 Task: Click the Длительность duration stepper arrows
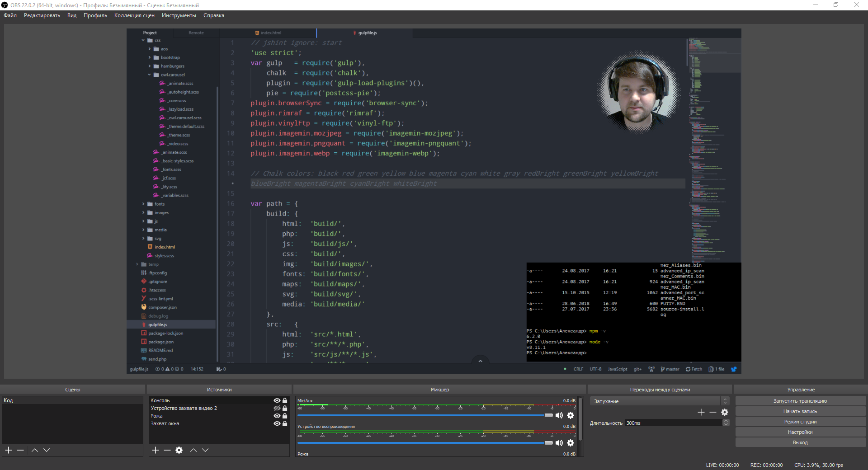(726, 423)
